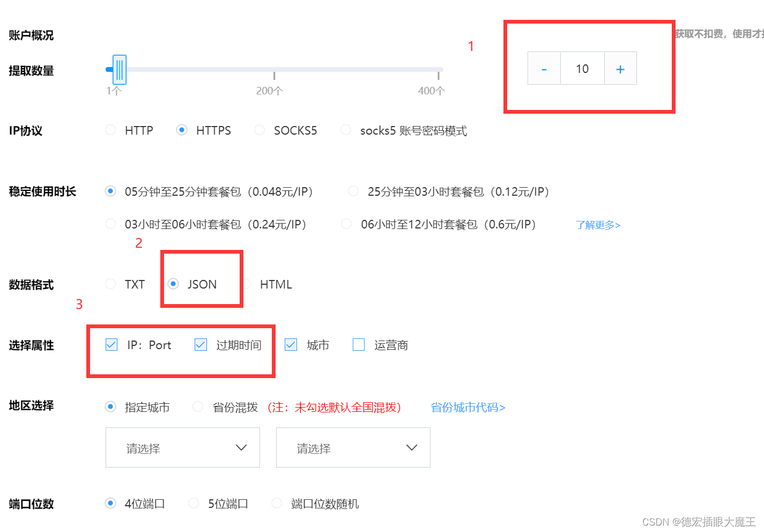Screen dimensions: 764x532
Task: Click the 端口位数 label
Action: [x=31, y=504]
